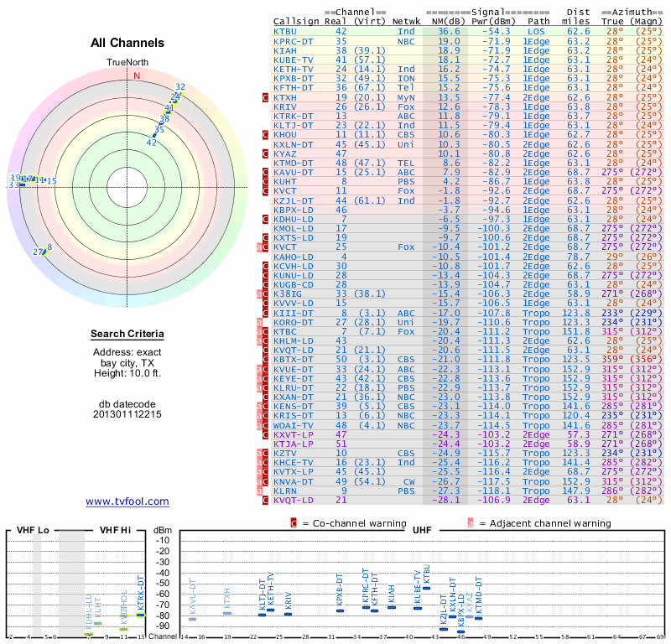The width and height of the screenshot is (671, 644).
Task: Click the KFTH-DT callsign
Action: pos(294,88)
